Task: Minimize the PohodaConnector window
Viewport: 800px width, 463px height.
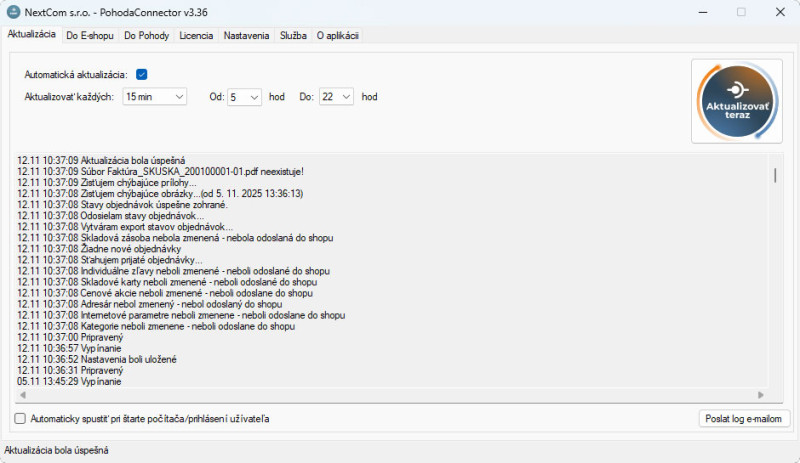Action: point(694,12)
